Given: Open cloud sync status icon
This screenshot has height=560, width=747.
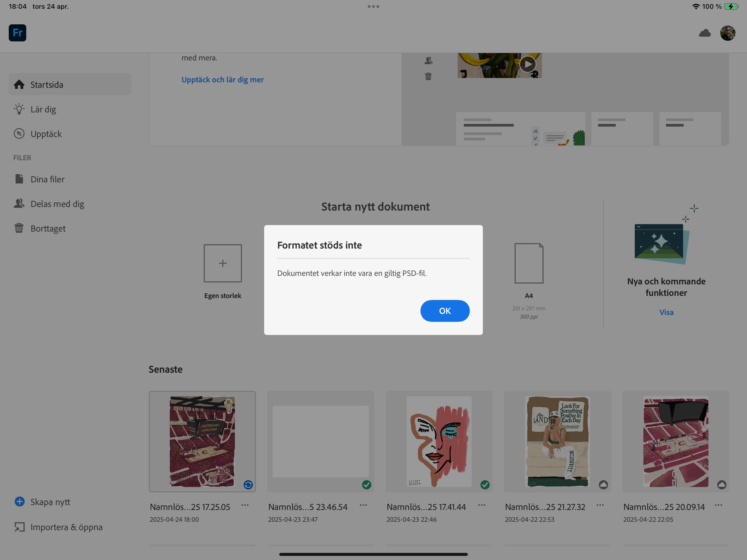Looking at the screenshot, I should pos(704,33).
